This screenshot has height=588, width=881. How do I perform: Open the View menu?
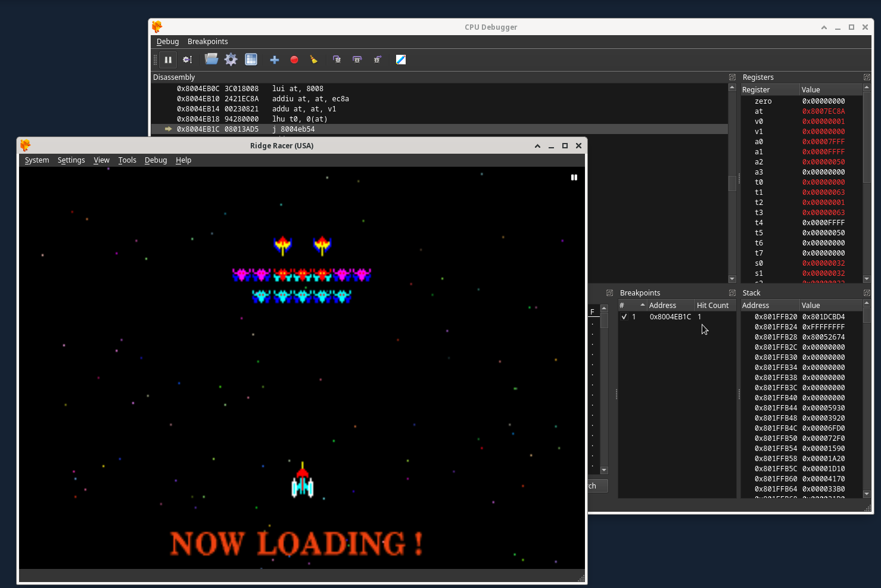click(101, 160)
